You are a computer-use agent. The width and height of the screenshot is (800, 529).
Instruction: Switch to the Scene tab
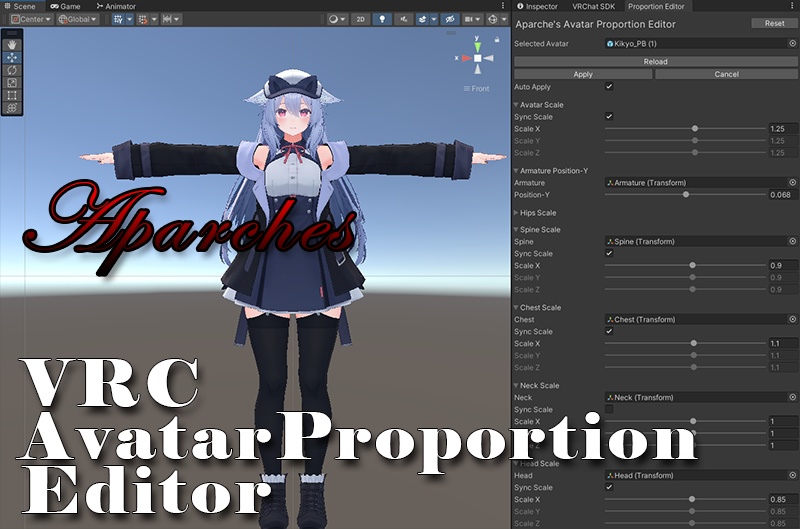[20, 6]
